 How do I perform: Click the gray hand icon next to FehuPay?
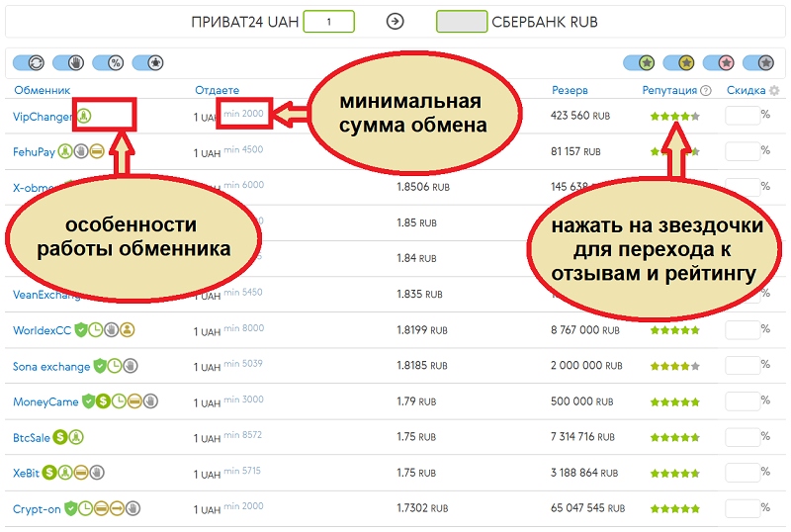click(81, 151)
